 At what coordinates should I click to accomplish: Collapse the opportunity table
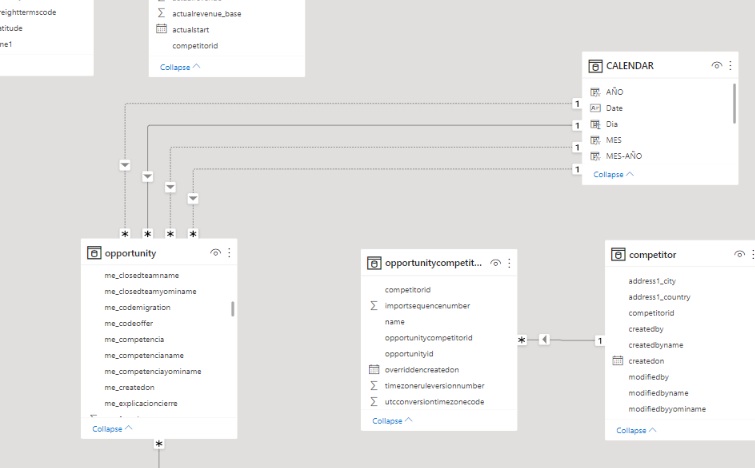click(x=112, y=429)
